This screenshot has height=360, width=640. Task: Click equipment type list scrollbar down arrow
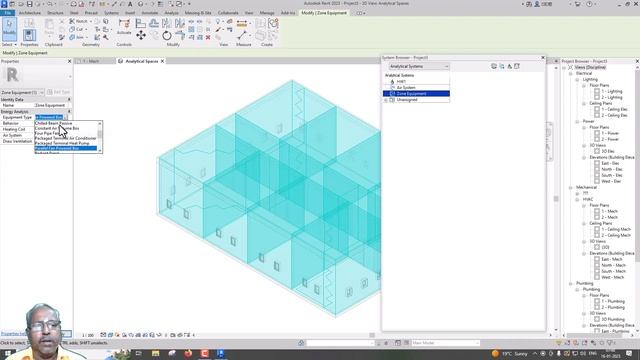coord(100,151)
